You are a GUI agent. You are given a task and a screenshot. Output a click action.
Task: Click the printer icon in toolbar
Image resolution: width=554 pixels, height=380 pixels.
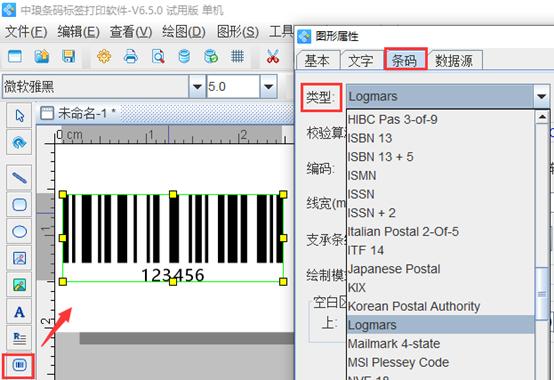pos(131,57)
